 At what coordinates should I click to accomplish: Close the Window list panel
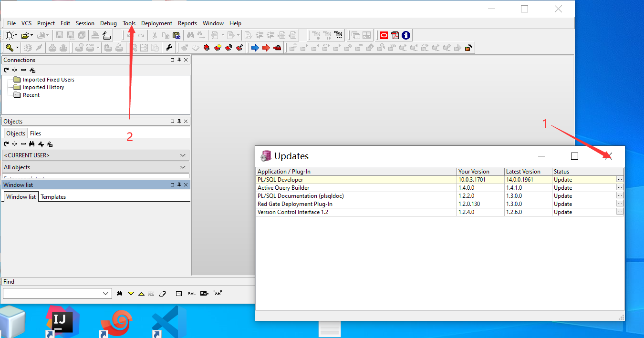pyautogui.click(x=186, y=184)
